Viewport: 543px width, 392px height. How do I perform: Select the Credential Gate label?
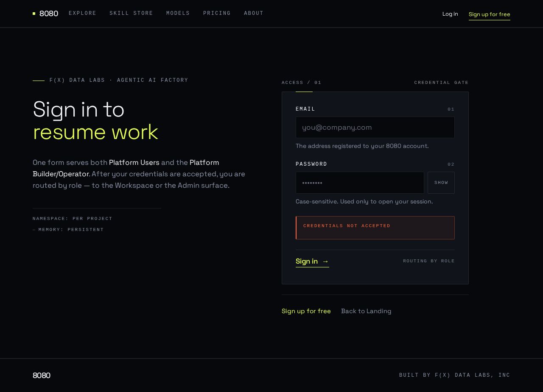tap(442, 83)
